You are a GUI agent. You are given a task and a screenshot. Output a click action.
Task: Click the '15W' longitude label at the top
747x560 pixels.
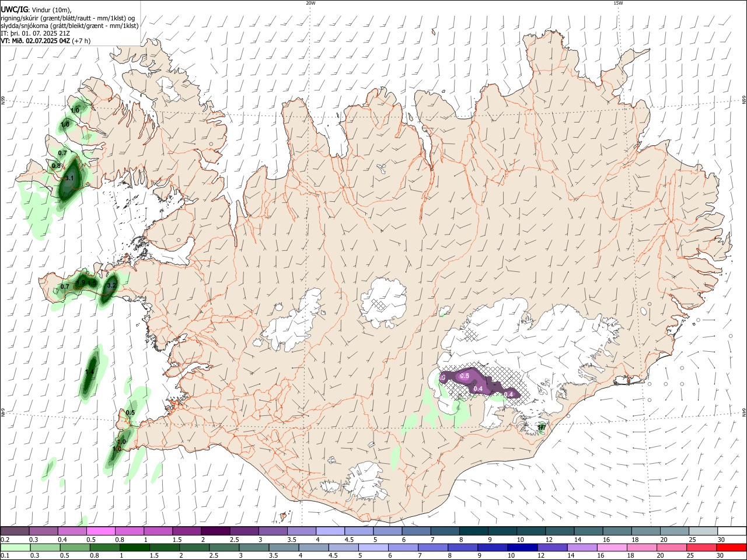pyautogui.click(x=618, y=3)
